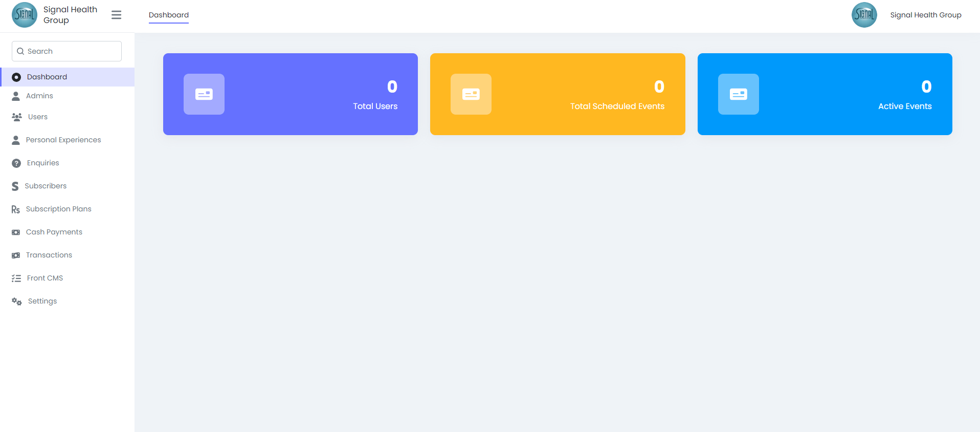Click the Total Users label
The width and height of the screenshot is (980, 432).
[x=375, y=106]
